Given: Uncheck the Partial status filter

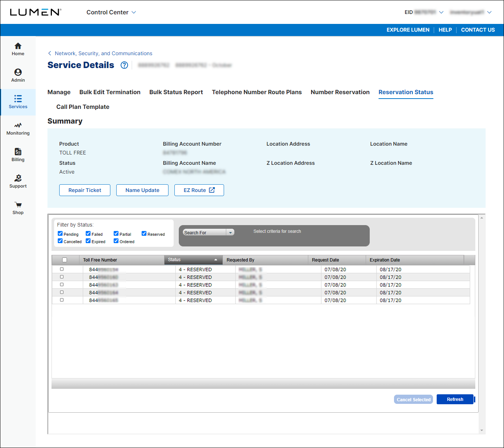Looking at the screenshot, I should pyautogui.click(x=116, y=234).
